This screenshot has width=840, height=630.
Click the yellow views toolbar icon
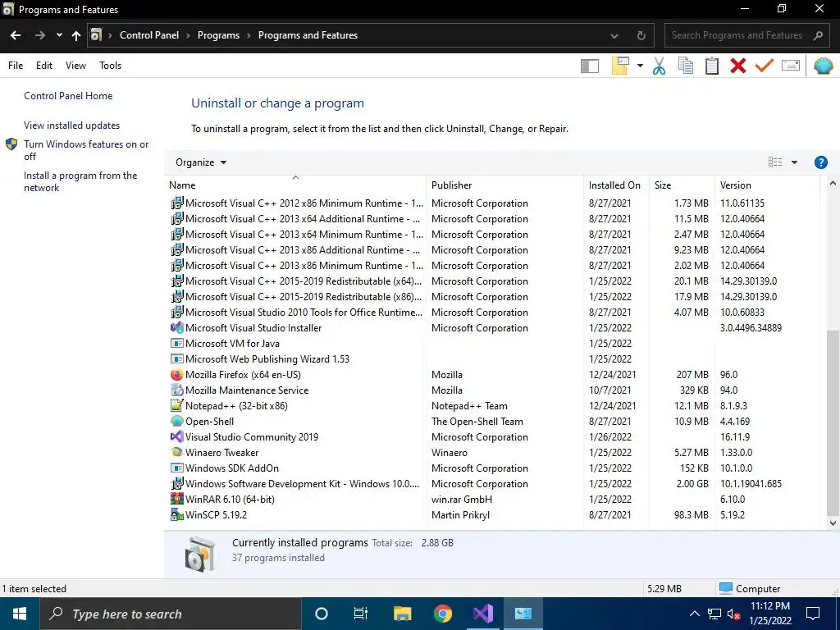pos(620,66)
